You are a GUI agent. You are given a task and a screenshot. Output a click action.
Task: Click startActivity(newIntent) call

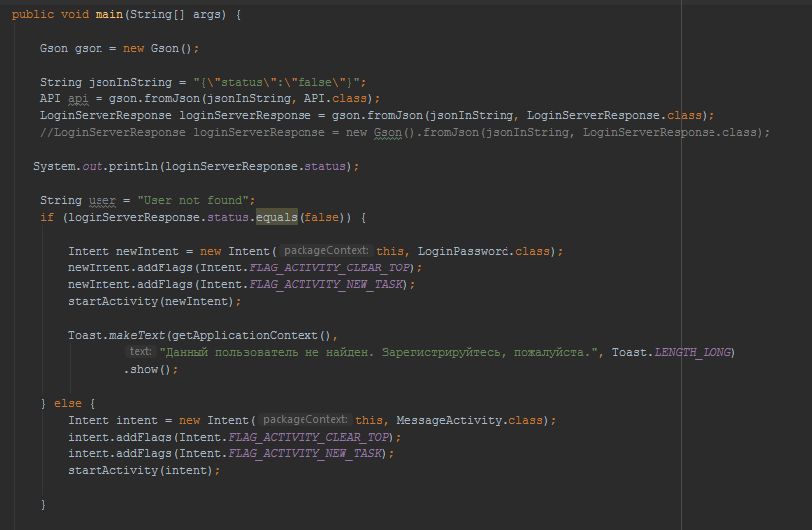(150, 301)
